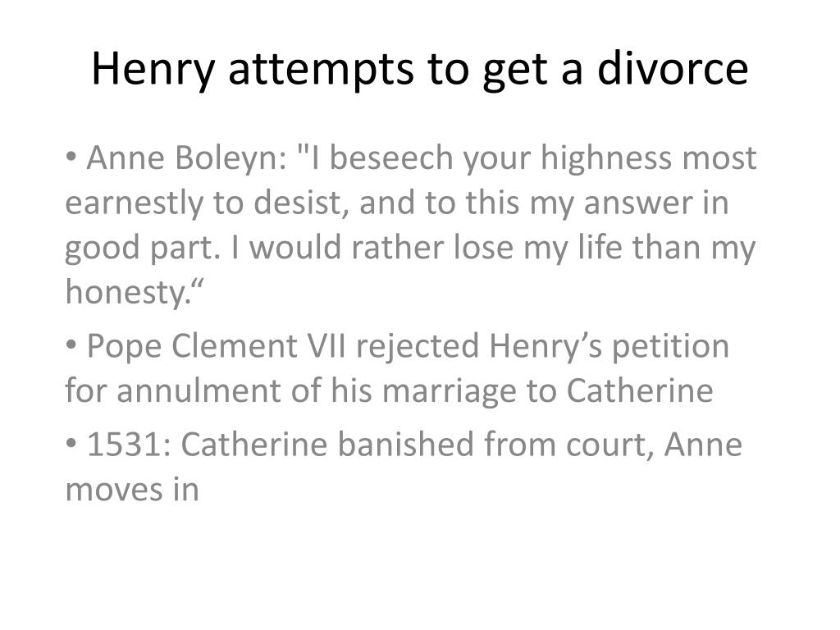The width and height of the screenshot is (840, 630).
Task: Click the year "1531" in third bullet
Action: 125,445
